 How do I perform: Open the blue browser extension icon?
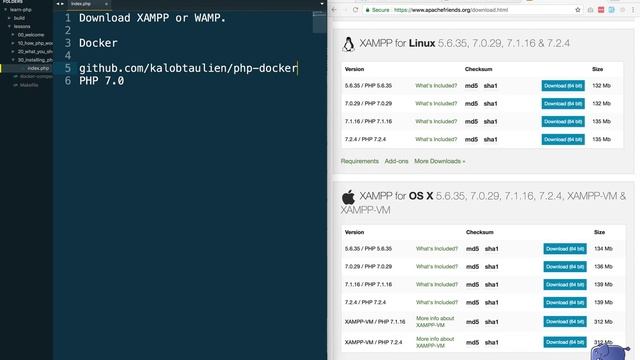611,10
